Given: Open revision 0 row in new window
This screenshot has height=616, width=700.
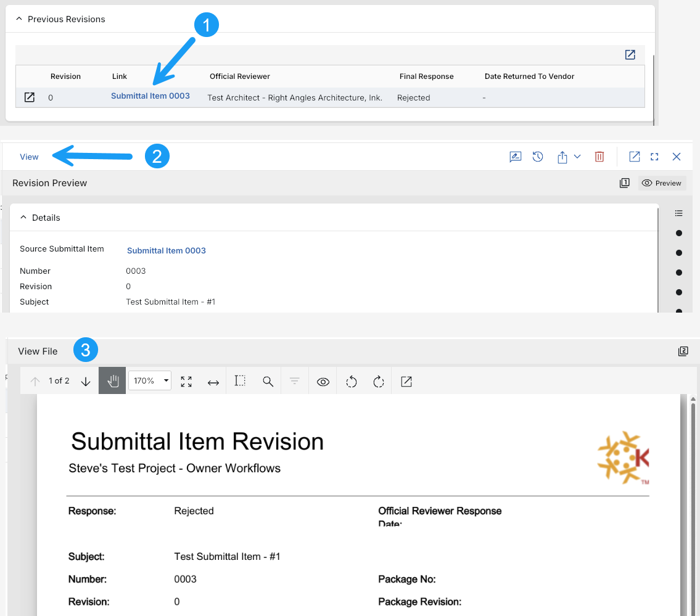Looking at the screenshot, I should point(29,97).
